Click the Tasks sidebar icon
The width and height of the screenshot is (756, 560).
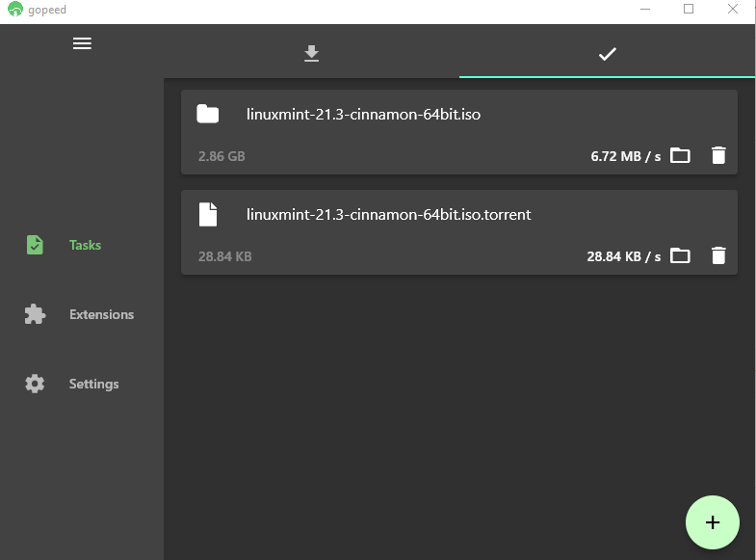tap(35, 245)
